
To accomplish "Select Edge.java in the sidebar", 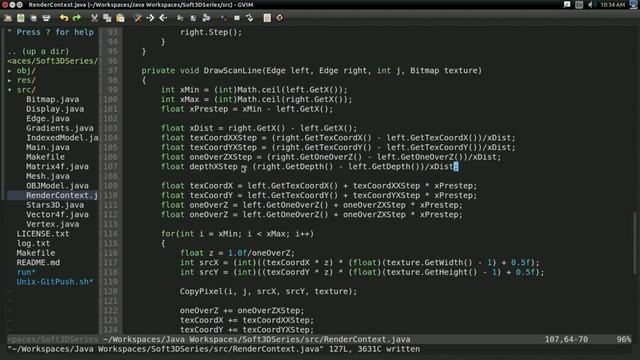I will (48, 119).
